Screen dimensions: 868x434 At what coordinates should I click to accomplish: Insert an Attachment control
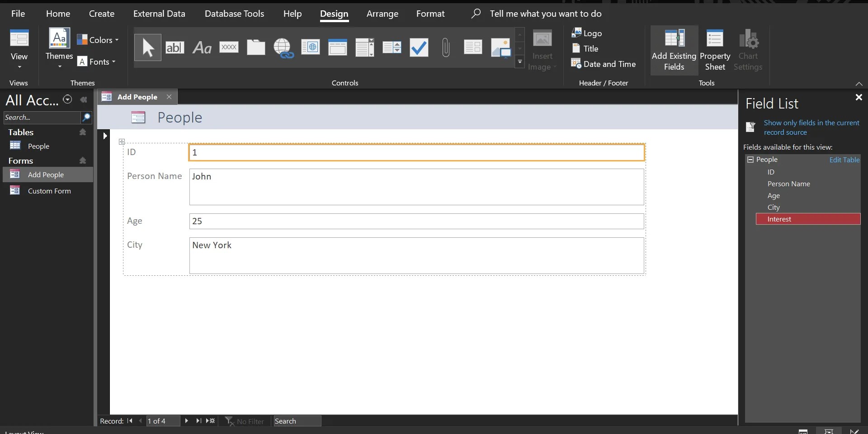(x=446, y=47)
